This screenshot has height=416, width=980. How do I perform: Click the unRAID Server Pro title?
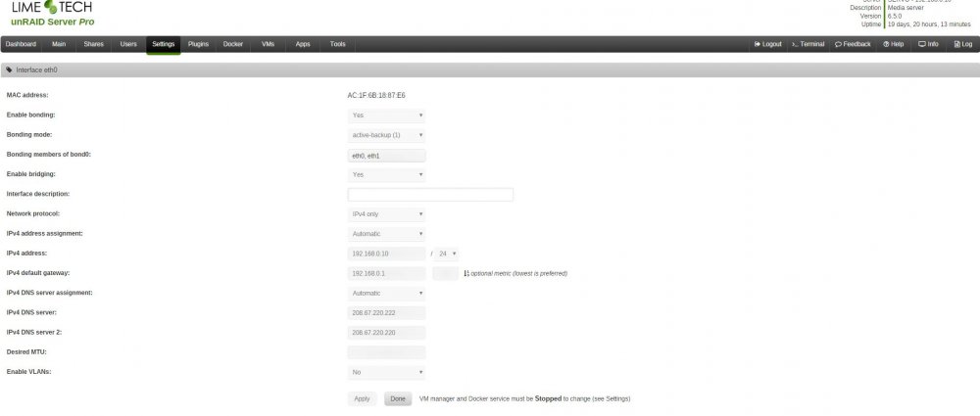(53, 22)
